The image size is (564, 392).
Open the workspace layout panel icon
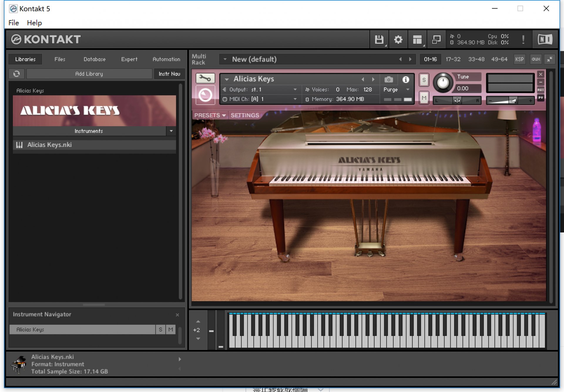417,39
